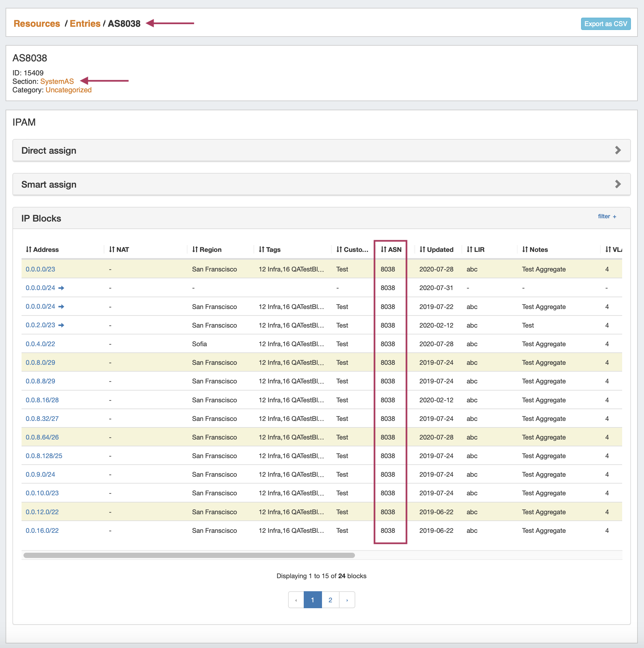Sort by Notes column icon

525,250
